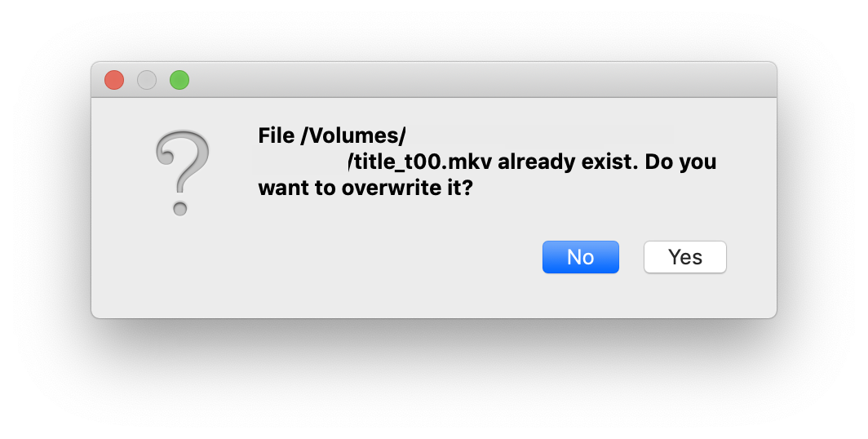Close the dialog with the red button

tap(114, 80)
